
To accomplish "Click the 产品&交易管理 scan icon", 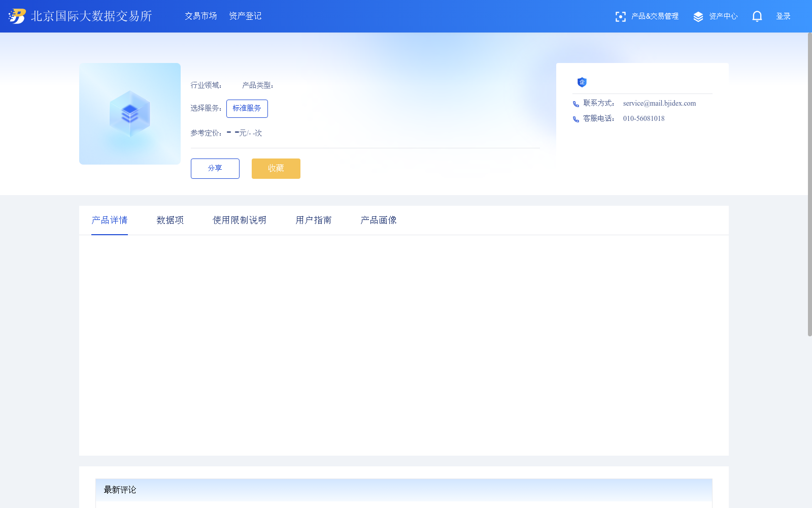I will pos(621,16).
